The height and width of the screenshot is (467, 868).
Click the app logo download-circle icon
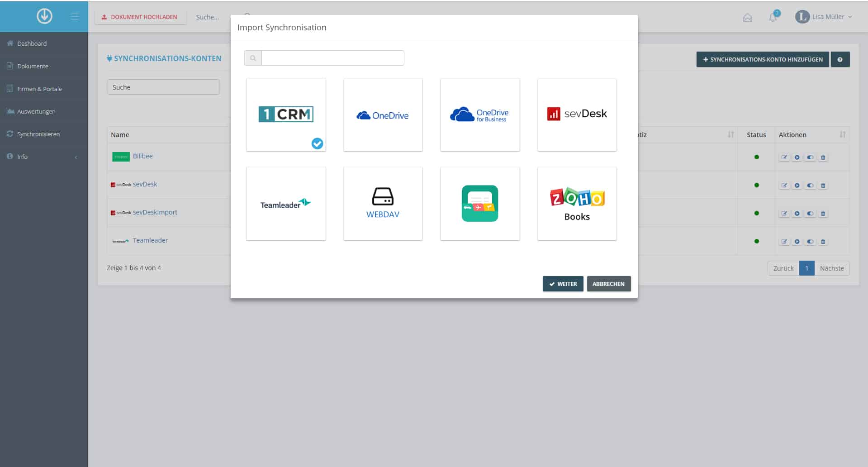[44, 16]
